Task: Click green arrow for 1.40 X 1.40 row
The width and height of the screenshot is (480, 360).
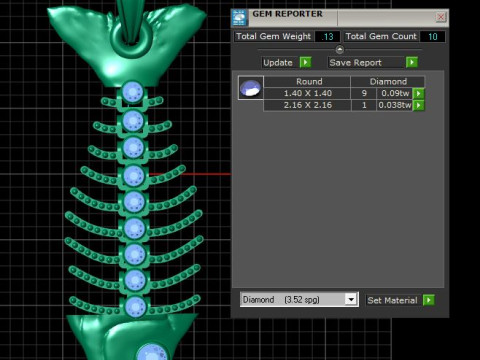Action: click(x=418, y=93)
